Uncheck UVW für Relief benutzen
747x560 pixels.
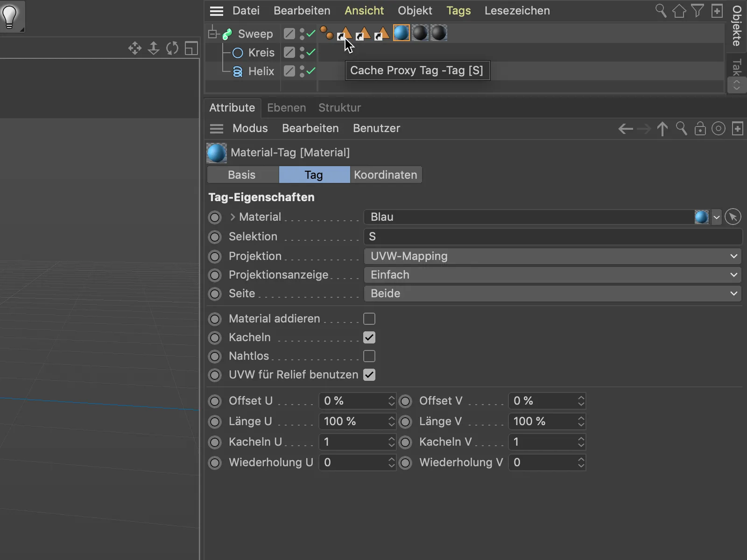369,375
